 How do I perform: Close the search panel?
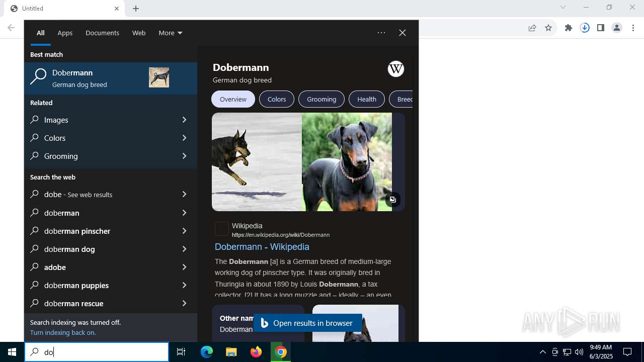point(403,33)
